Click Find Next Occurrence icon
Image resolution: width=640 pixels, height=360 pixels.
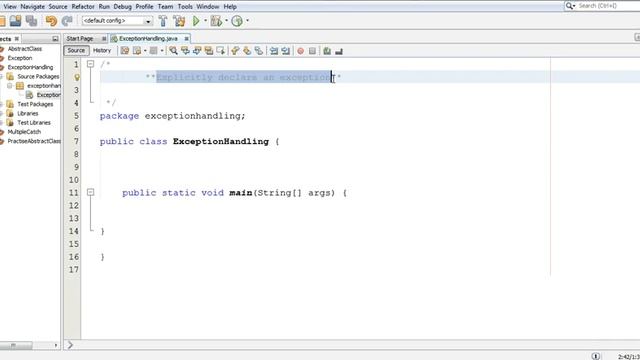197,51
